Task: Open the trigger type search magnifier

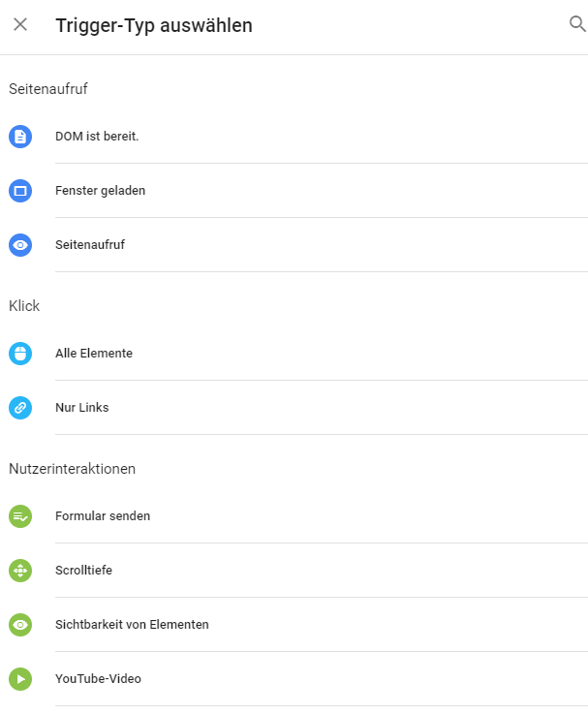Action: [x=577, y=23]
